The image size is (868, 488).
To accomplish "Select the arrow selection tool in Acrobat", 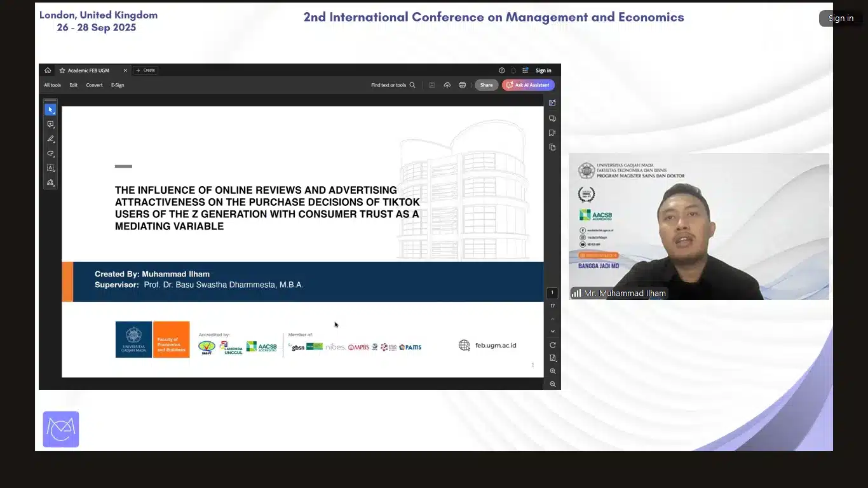I will point(50,110).
